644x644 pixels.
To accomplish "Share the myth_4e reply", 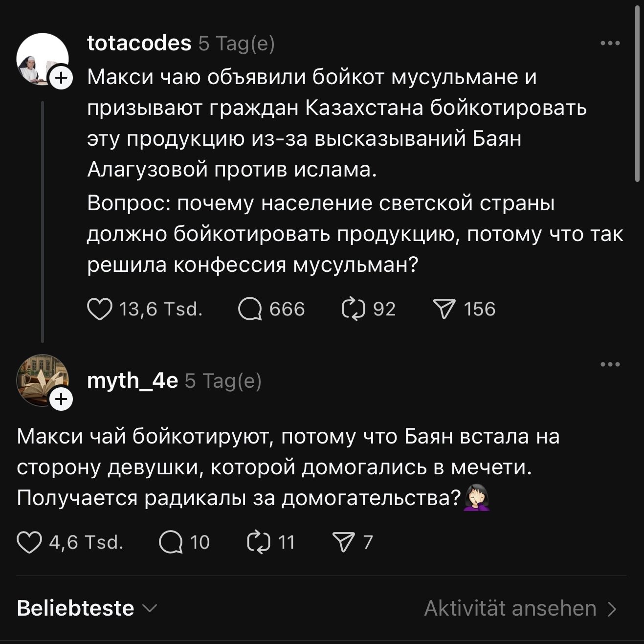I will (344, 543).
